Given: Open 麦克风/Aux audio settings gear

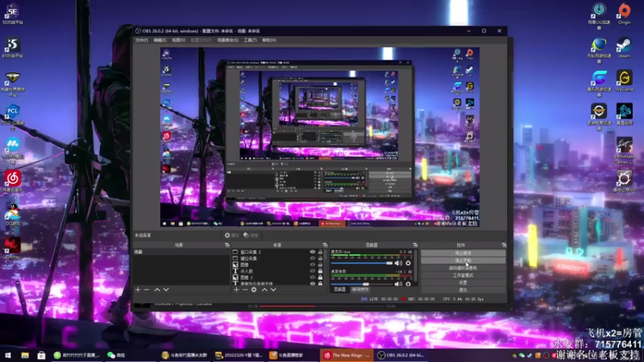Looking at the screenshot, I should pos(408,263).
